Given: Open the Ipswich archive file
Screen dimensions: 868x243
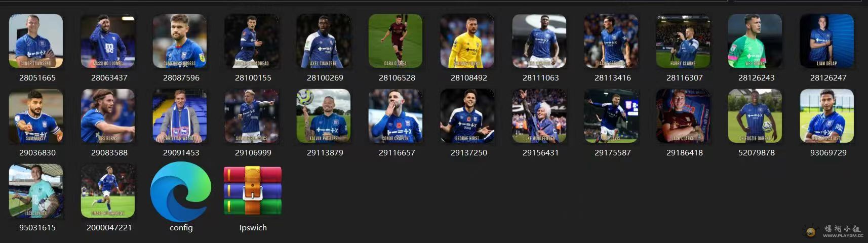Looking at the screenshot, I should point(253,191).
